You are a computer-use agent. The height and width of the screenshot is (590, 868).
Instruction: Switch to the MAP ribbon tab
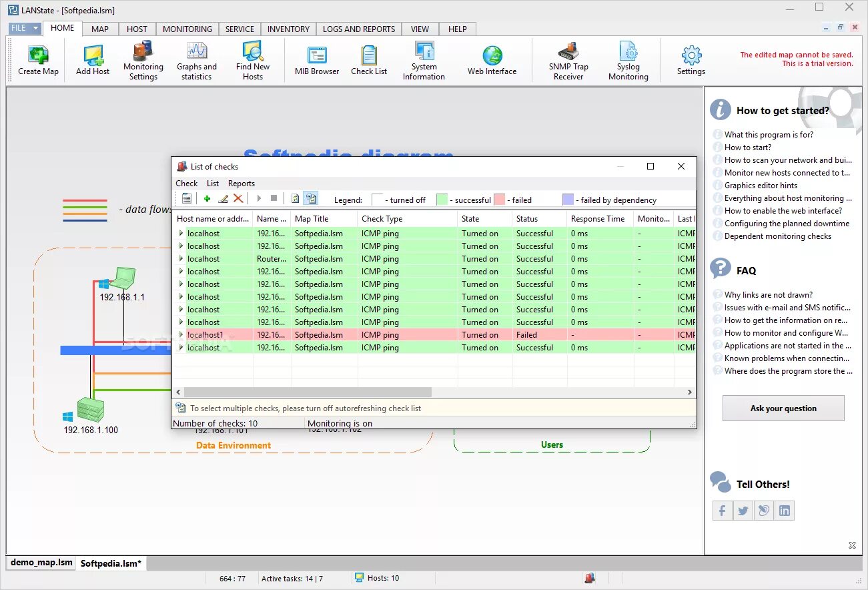[x=100, y=29]
